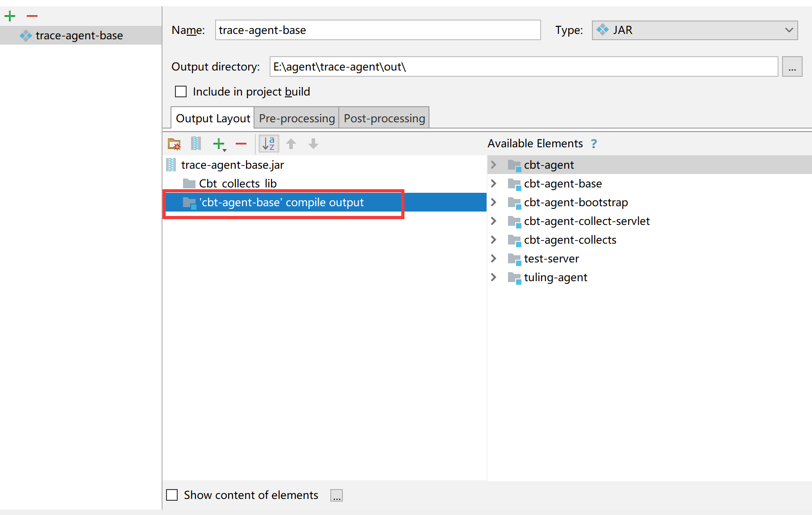This screenshot has width=812, height=515.
Task: Open show-content options ellipsis button
Action: (x=337, y=495)
